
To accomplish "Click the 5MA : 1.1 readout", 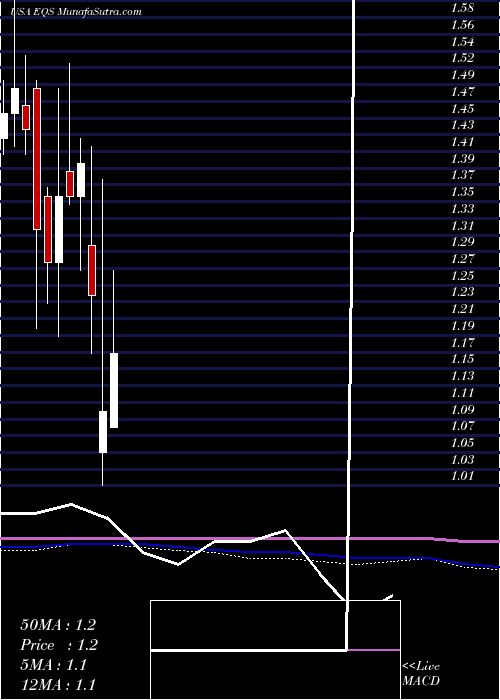I will pos(54,665).
